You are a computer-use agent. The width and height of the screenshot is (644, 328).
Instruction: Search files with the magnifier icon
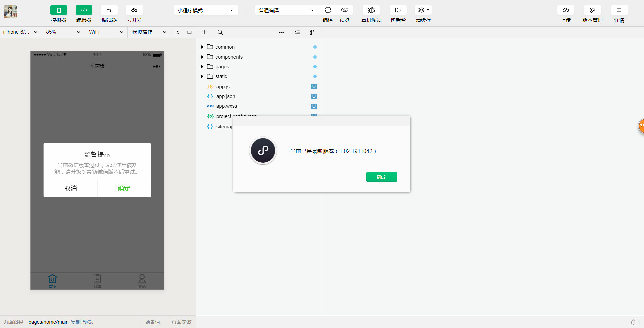(220, 32)
